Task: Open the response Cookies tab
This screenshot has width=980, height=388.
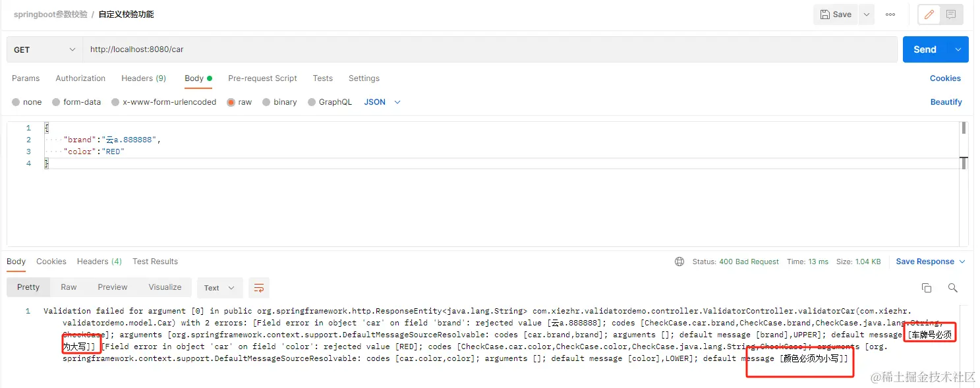Action: tap(51, 262)
